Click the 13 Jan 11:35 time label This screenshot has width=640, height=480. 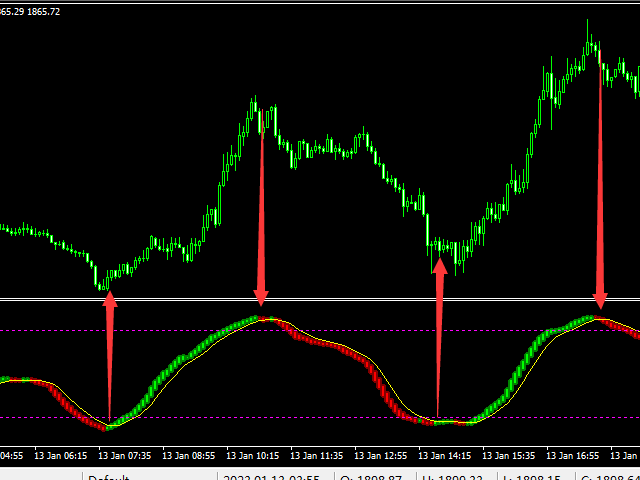point(317,456)
